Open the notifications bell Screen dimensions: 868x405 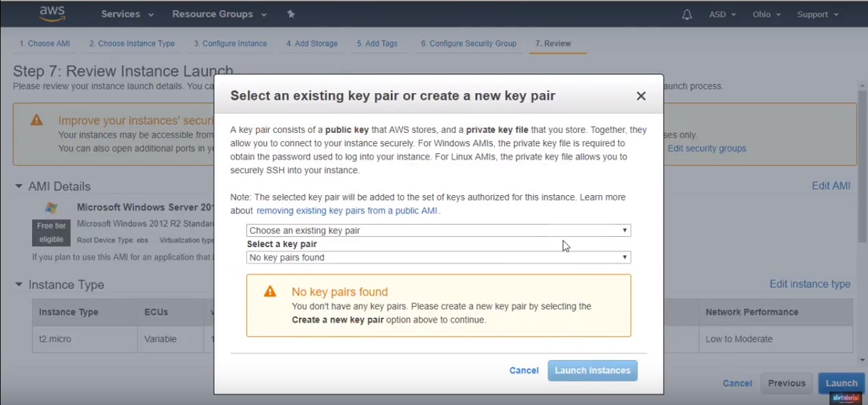point(687,14)
